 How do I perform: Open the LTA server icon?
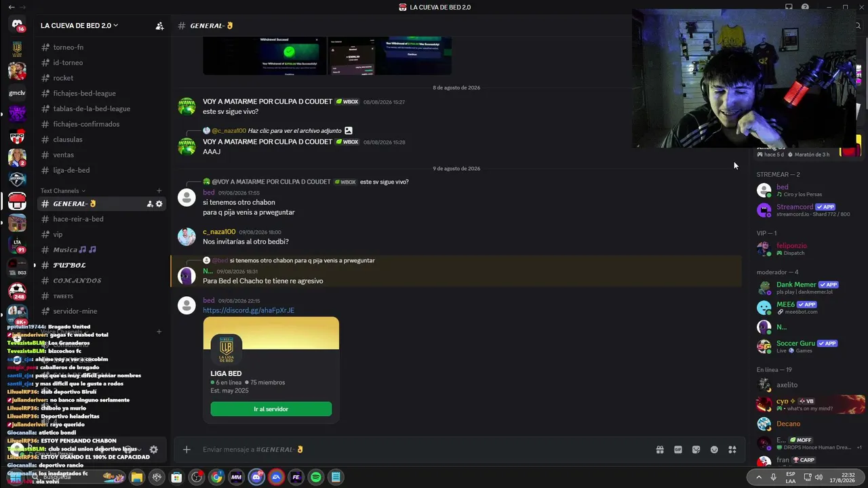(17, 244)
